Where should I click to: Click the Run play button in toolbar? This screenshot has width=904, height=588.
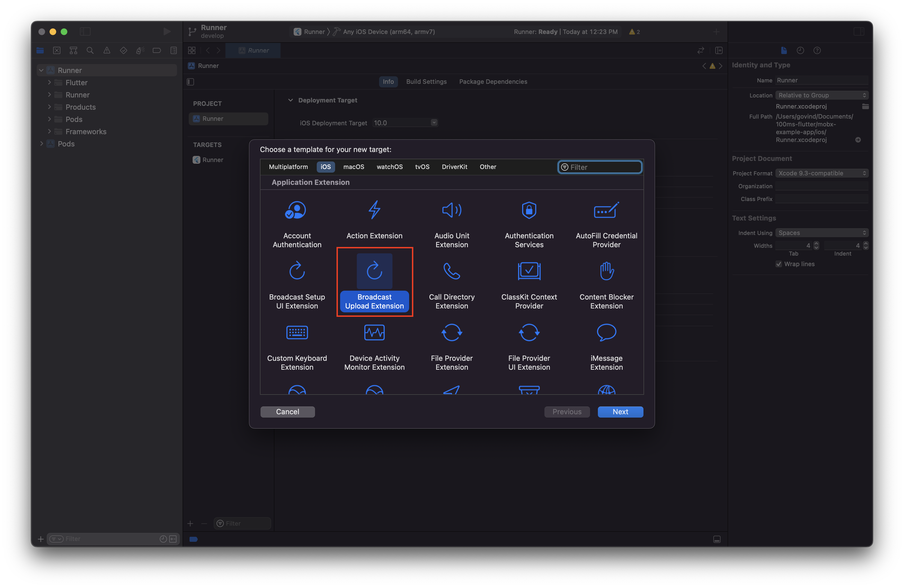tap(167, 31)
